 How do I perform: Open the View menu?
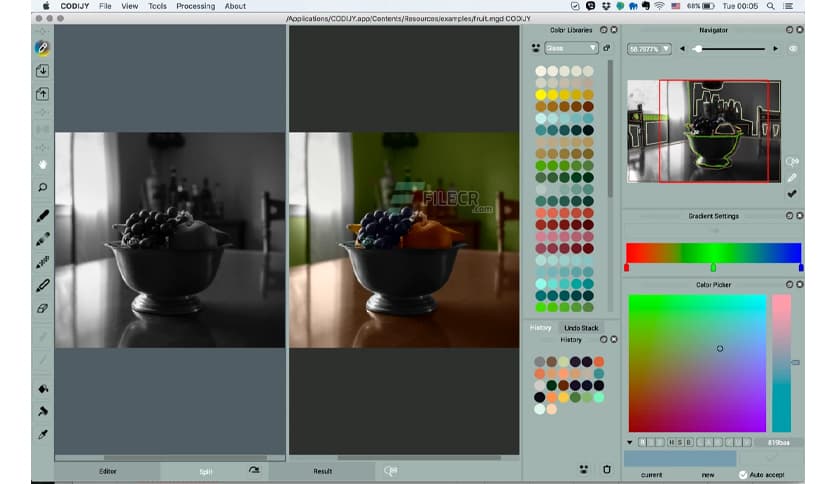tap(130, 6)
